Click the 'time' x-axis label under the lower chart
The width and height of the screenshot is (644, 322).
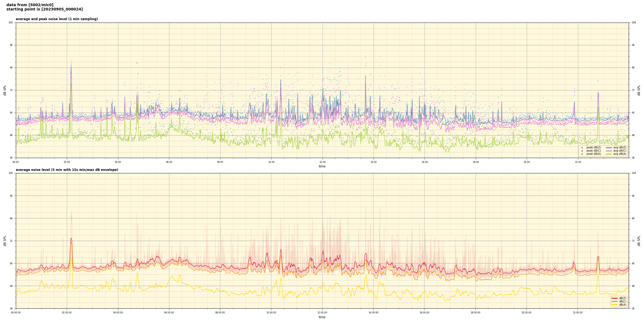(x=322, y=317)
